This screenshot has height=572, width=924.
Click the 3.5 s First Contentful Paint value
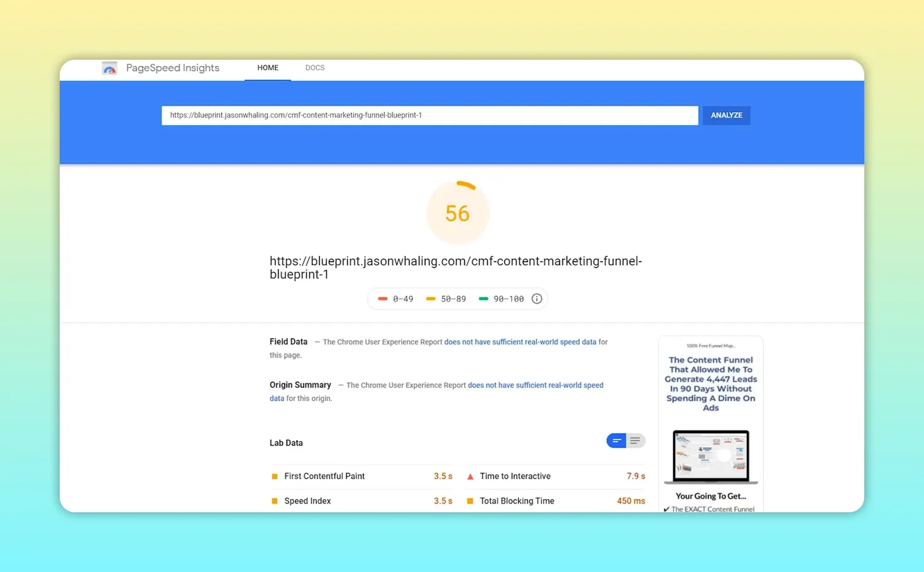point(443,476)
